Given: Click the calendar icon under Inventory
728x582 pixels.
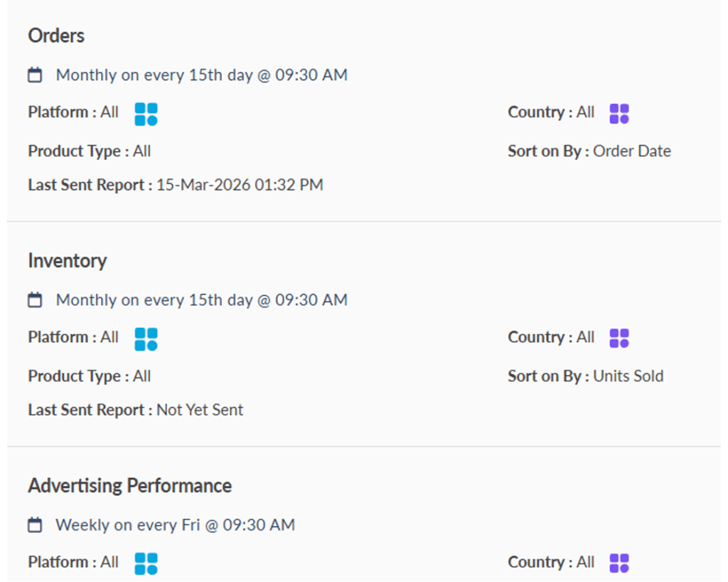Looking at the screenshot, I should pyautogui.click(x=35, y=300).
